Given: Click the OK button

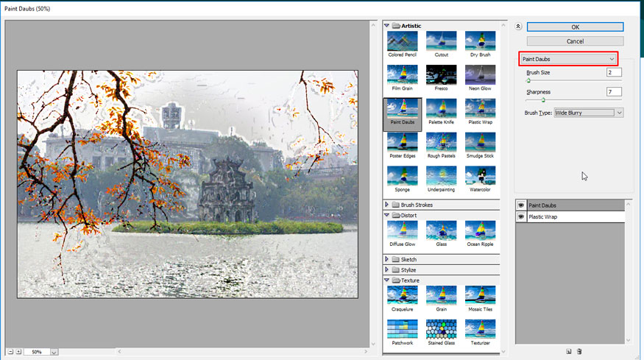Looking at the screenshot, I should [x=575, y=27].
